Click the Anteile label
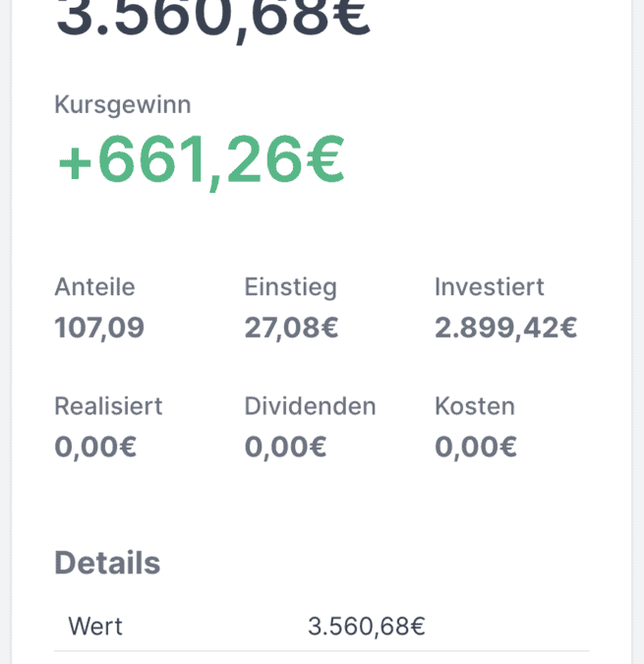 [x=94, y=286]
